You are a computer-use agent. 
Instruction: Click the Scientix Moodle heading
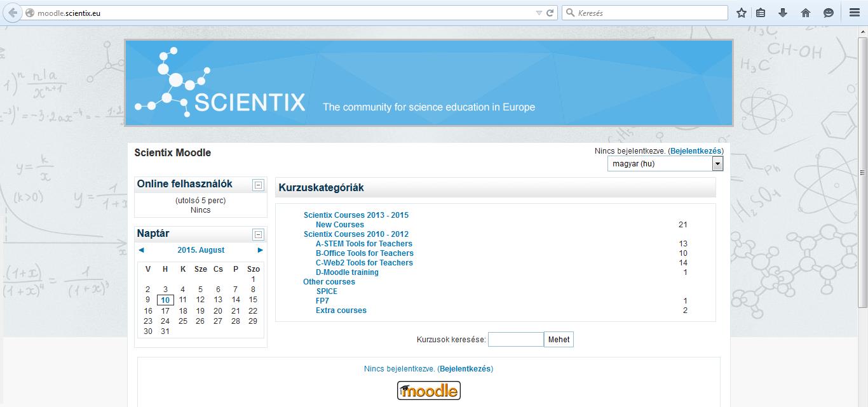173,153
